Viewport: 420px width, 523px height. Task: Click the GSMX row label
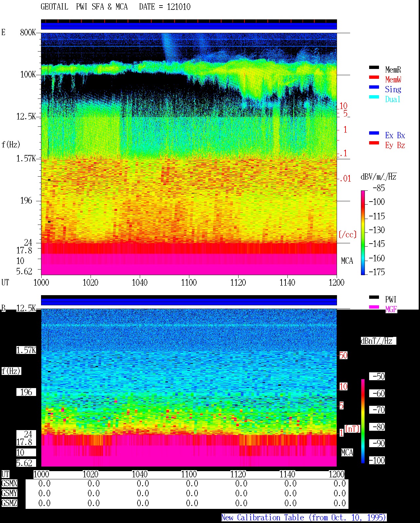coord(9,483)
